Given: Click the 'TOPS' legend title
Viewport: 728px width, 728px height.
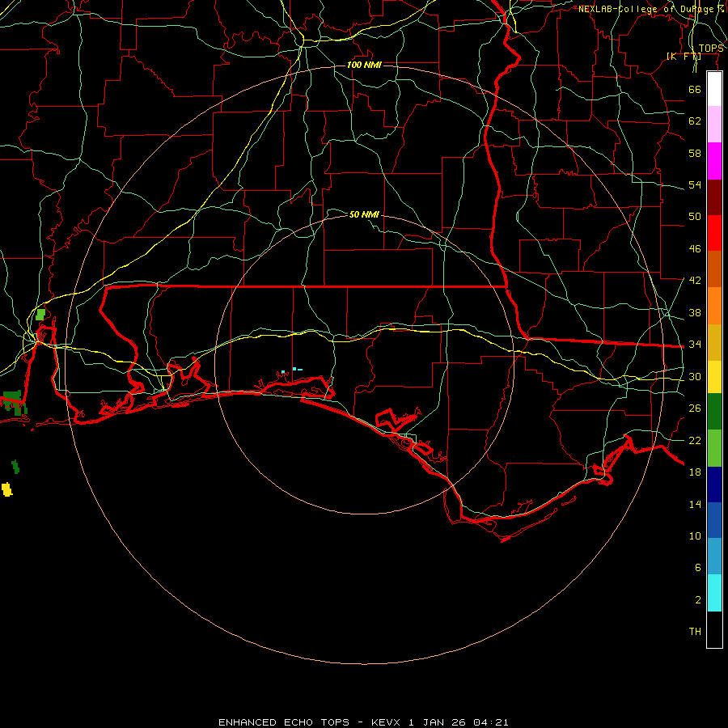Looking at the screenshot, I should (711, 49).
